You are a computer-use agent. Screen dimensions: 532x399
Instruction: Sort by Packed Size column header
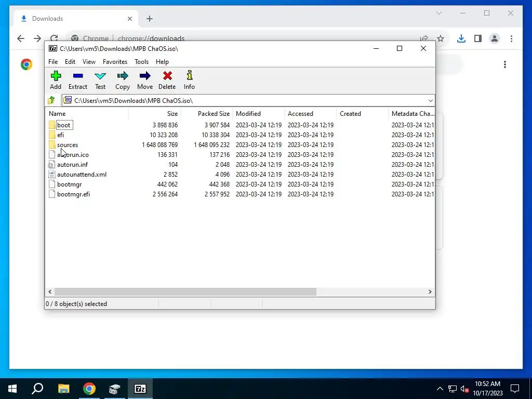point(207,114)
